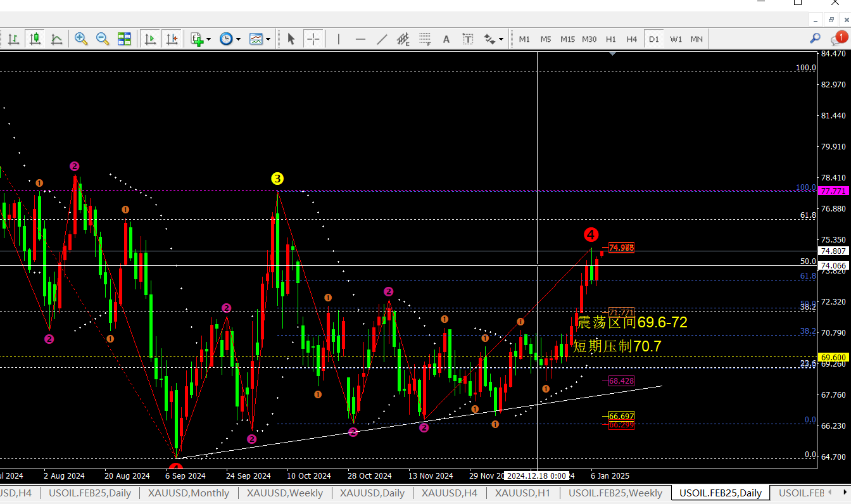Switch timeframe to M15
Screen dimensions: 851x504
(567, 39)
